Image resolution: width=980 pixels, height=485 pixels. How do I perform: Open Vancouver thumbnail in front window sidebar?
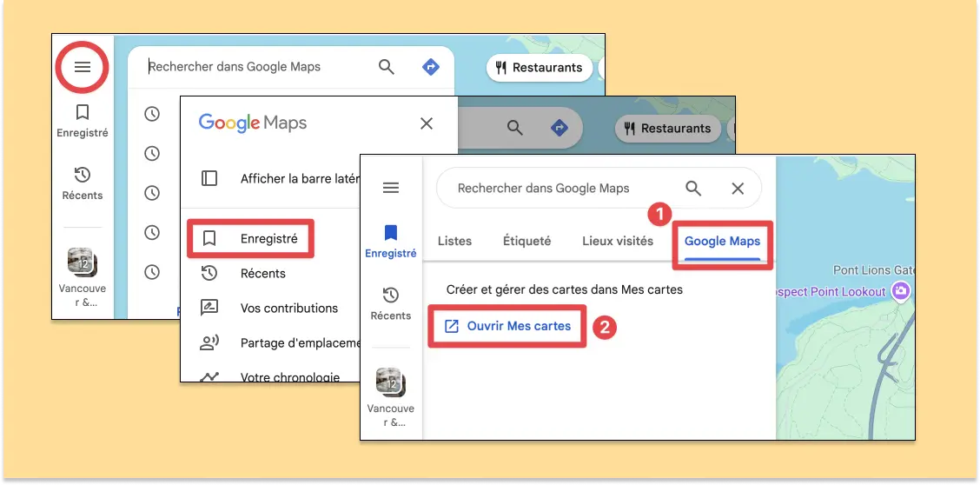[x=391, y=397]
